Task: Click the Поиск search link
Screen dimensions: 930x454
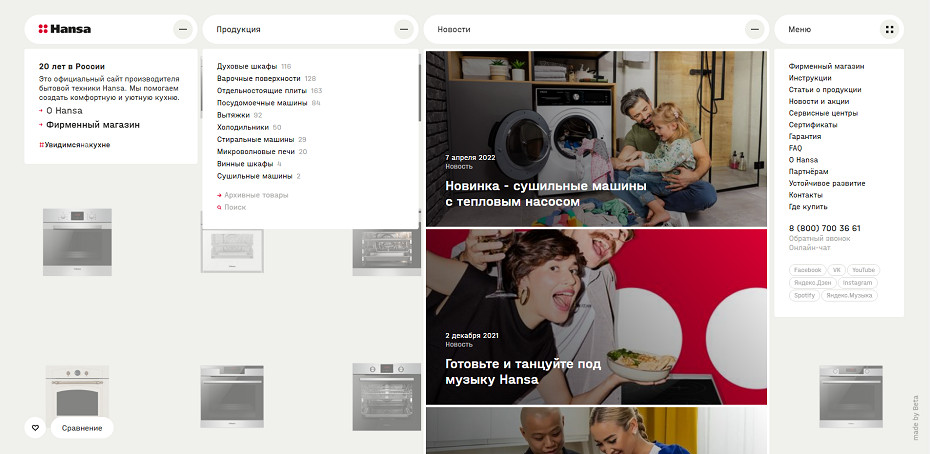Action: click(235, 207)
